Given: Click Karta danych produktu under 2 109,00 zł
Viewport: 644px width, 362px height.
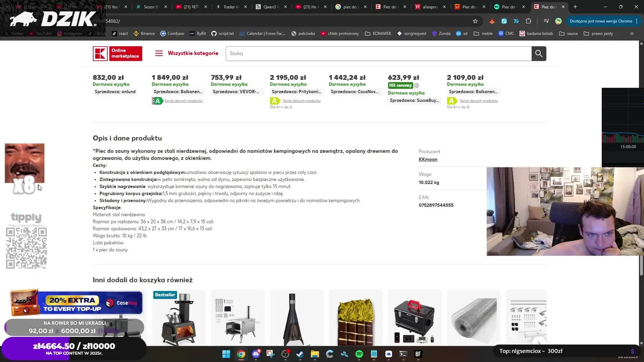Looking at the screenshot, I should (478, 101).
